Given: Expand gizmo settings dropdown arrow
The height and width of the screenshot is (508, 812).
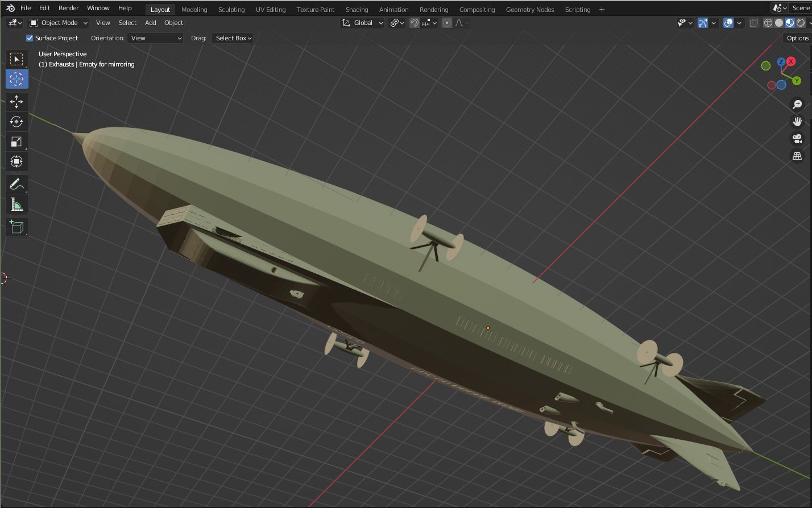Looking at the screenshot, I should 714,23.
